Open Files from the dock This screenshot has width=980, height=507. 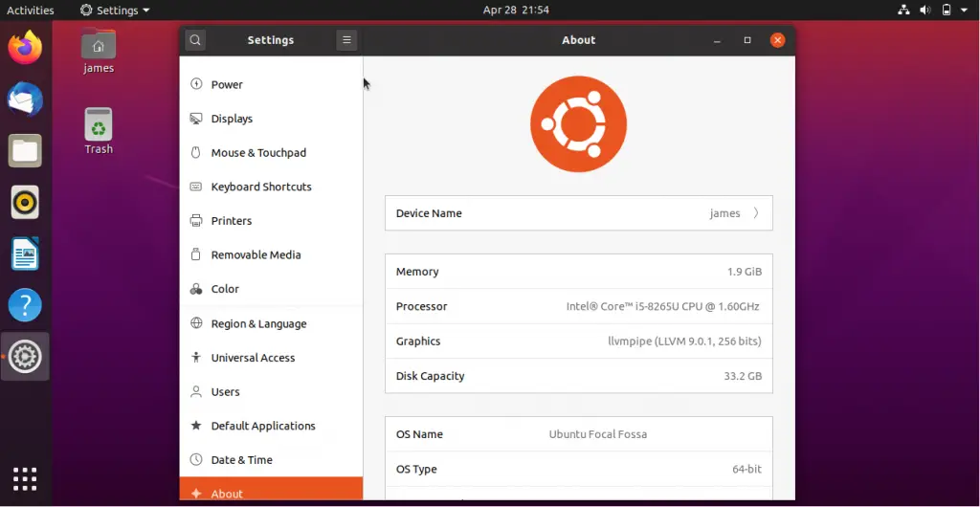click(25, 150)
